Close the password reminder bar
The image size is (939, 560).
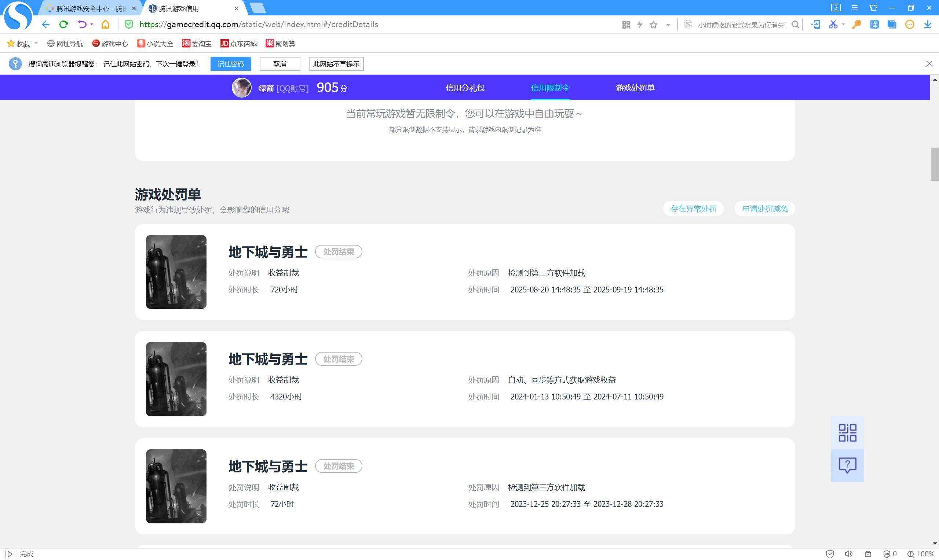click(929, 64)
